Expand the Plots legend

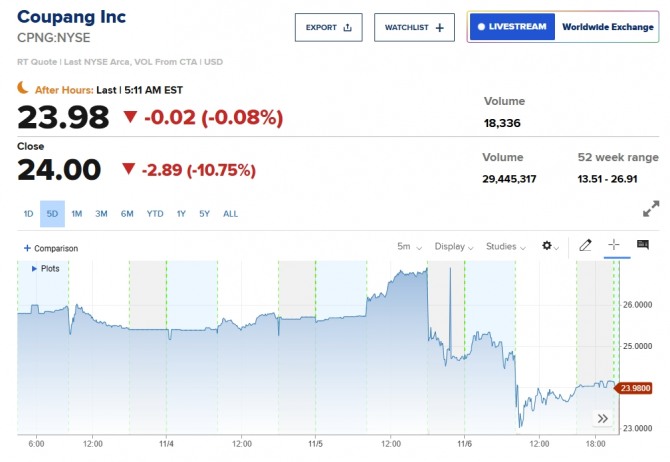point(45,269)
